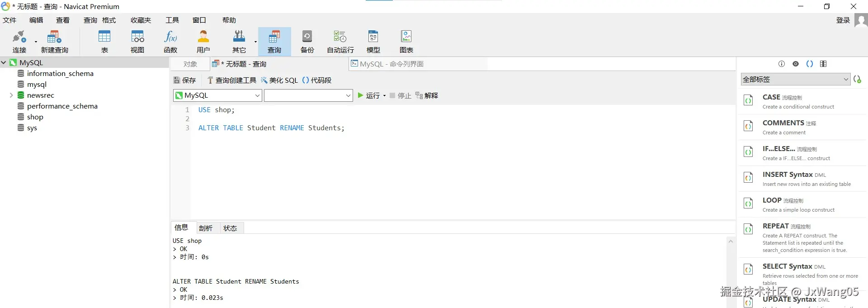Select the SELECT Syntax snippet entry
The height and width of the screenshot is (308, 868).
803,274
